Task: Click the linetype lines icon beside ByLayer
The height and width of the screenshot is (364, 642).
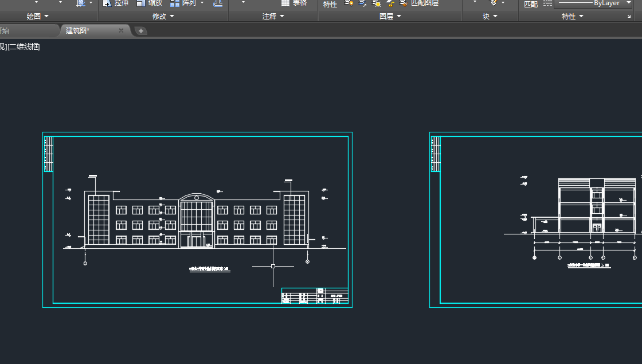Action: point(547,3)
